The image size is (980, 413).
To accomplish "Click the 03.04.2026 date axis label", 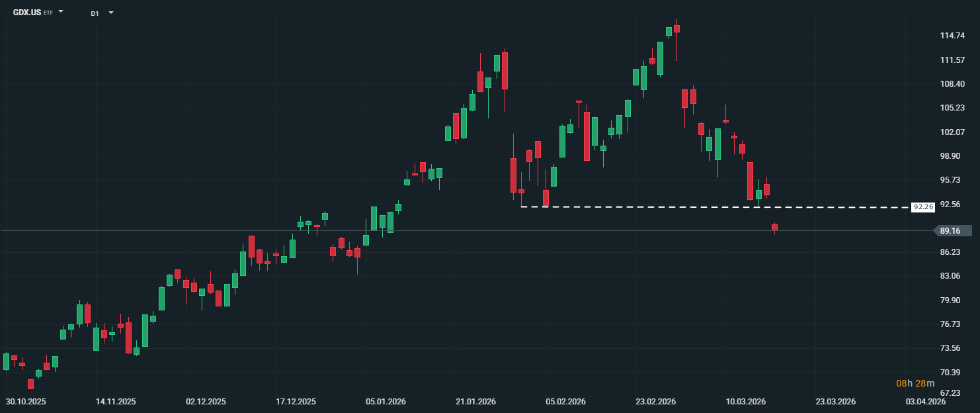I will 924,402.
